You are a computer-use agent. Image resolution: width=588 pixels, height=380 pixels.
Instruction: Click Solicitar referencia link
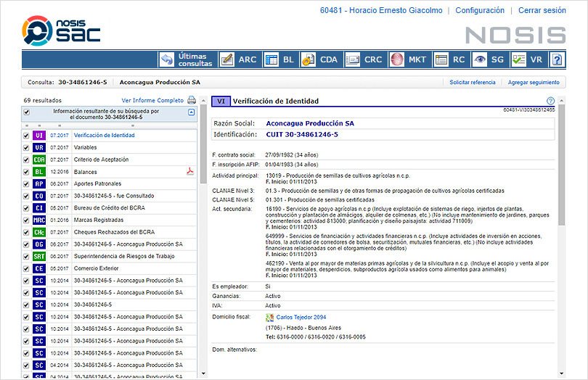click(473, 82)
